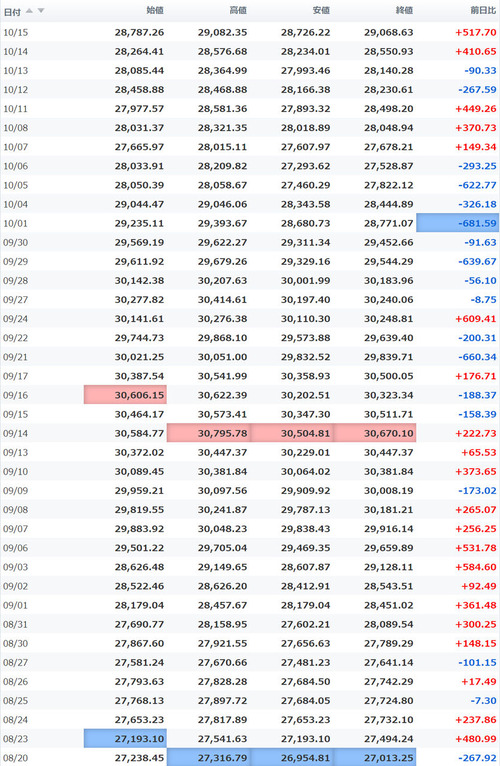The image size is (500, 766).
Task: Select the red highlighted low value 30,504.81
Action: (x=292, y=433)
